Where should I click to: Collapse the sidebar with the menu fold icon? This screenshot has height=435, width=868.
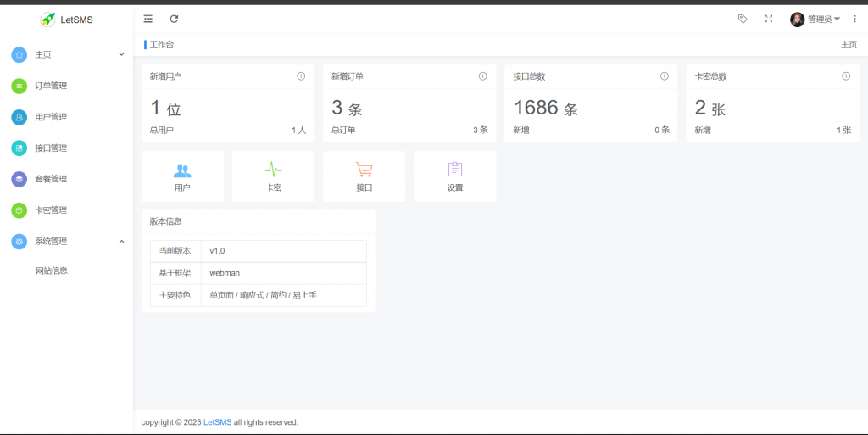[147, 19]
